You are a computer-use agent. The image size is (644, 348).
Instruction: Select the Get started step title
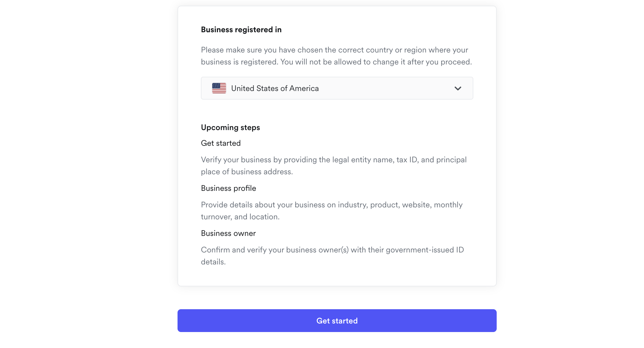pyautogui.click(x=221, y=143)
